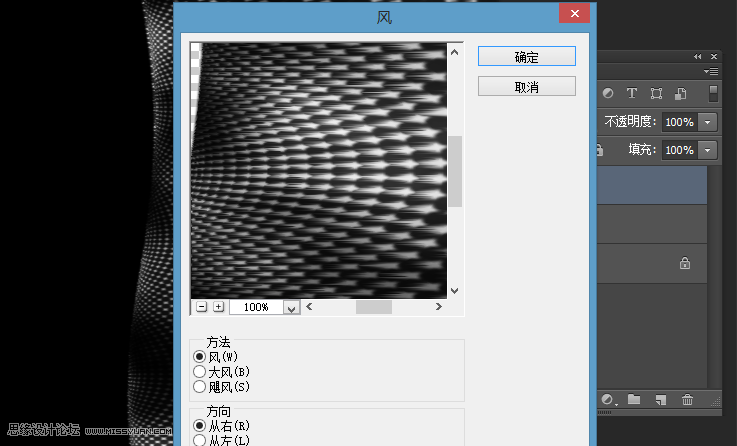Select the 飓风(S) method radio button
This screenshot has height=446, width=737.
pos(199,386)
